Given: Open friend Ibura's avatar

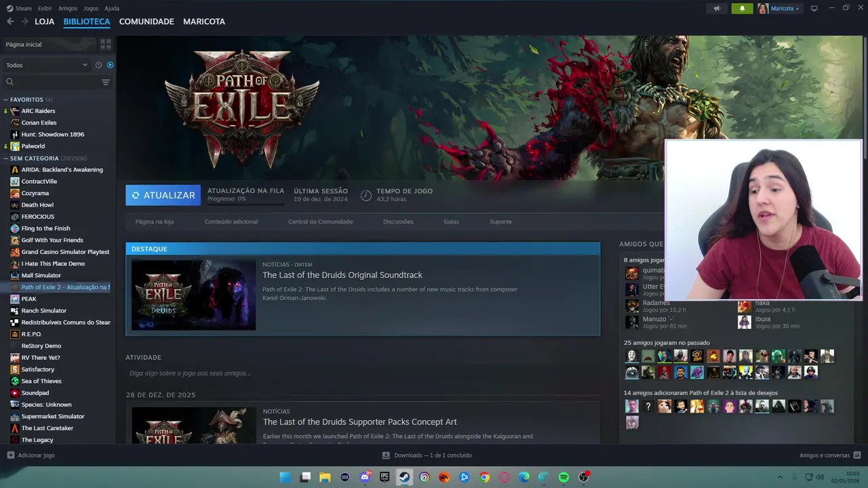Looking at the screenshot, I should [x=745, y=322].
